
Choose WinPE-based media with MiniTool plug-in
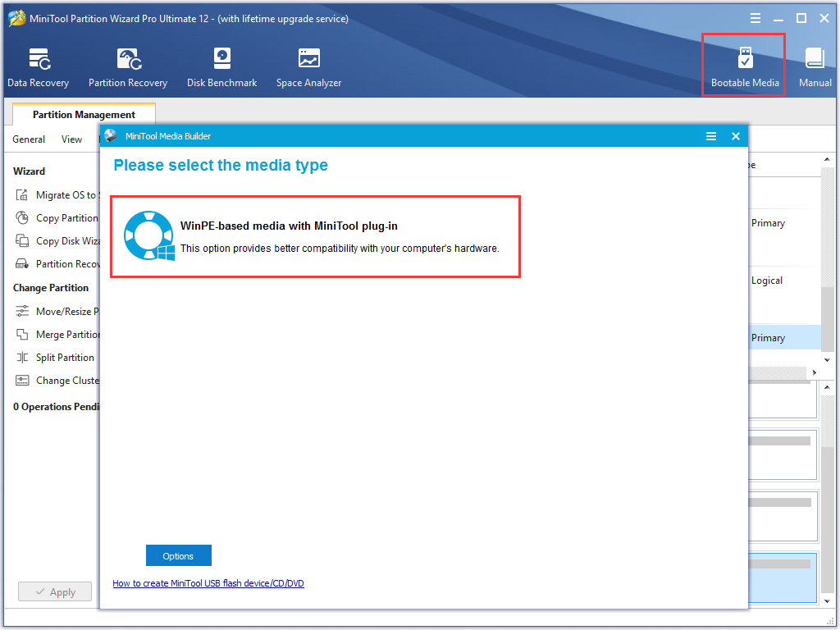316,236
